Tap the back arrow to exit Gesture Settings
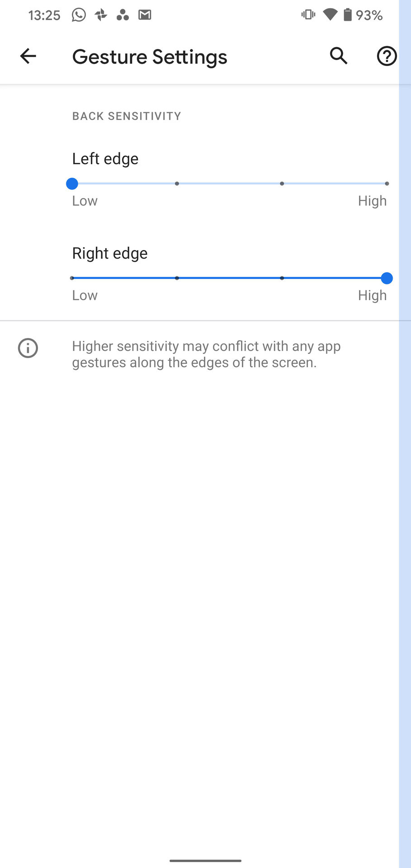 [x=28, y=56]
